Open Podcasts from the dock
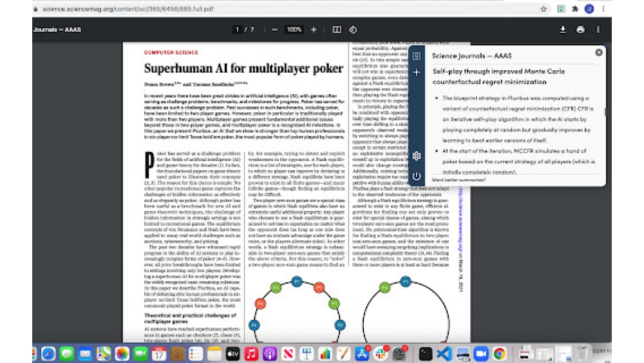 270,353
